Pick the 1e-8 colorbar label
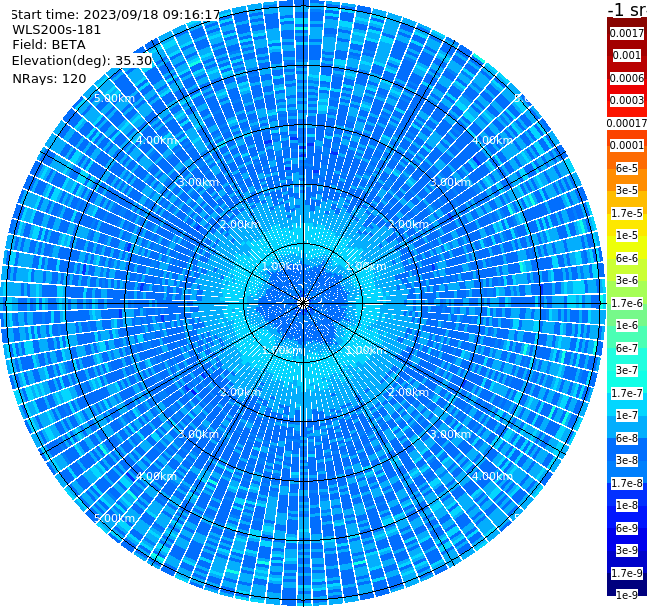Image resolution: width=647 pixels, height=607 pixels. click(x=627, y=505)
